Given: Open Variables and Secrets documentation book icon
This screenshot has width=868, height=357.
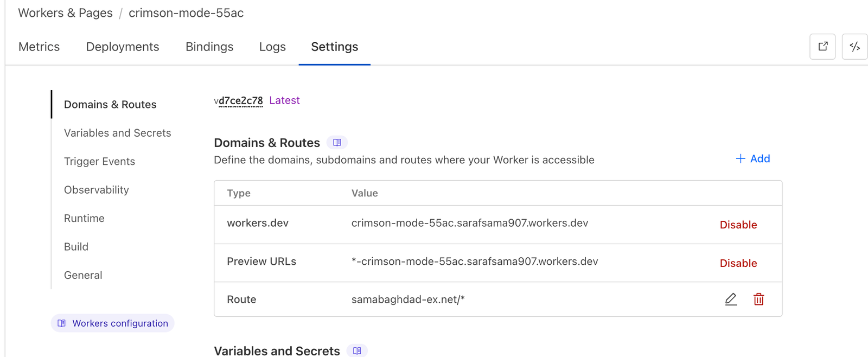Looking at the screenshot, I should pos(357,351).
